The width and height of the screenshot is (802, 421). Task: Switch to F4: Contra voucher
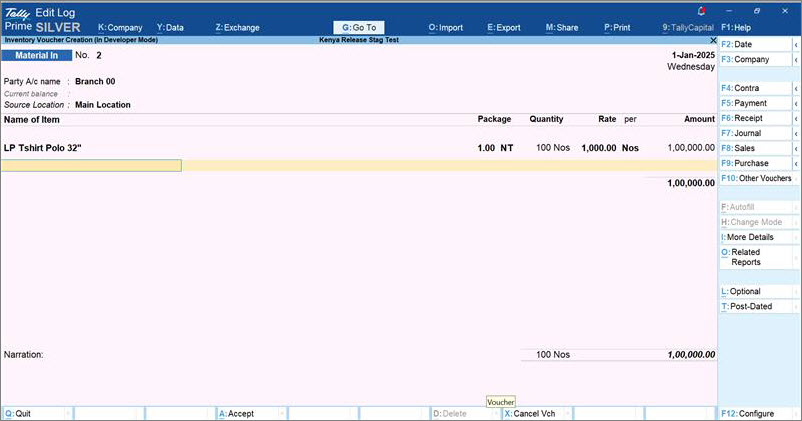click(x=756, y=88)
